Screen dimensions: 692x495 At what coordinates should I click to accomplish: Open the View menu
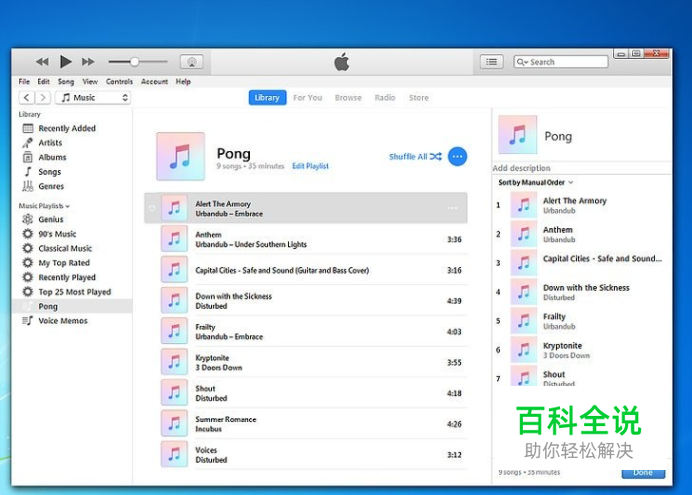click(90, 82)
